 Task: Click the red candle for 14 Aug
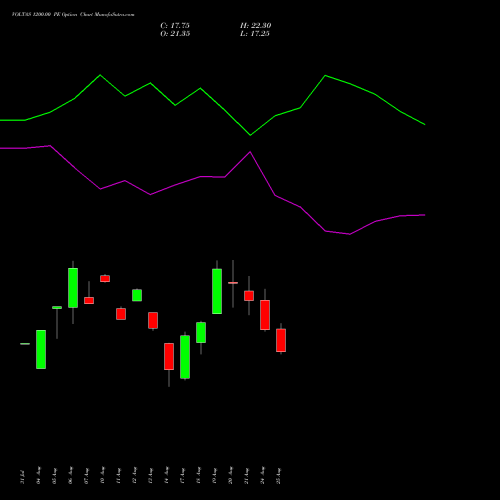[169, 357]
